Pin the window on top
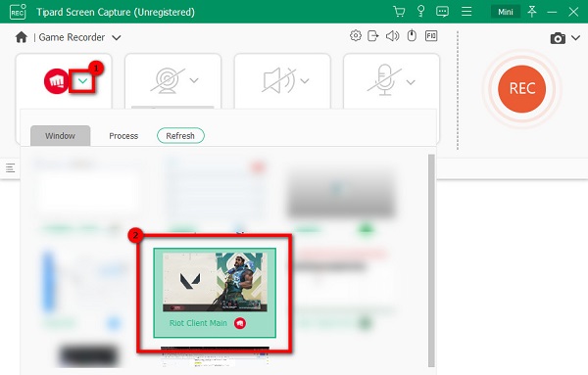 coord(532,12)
